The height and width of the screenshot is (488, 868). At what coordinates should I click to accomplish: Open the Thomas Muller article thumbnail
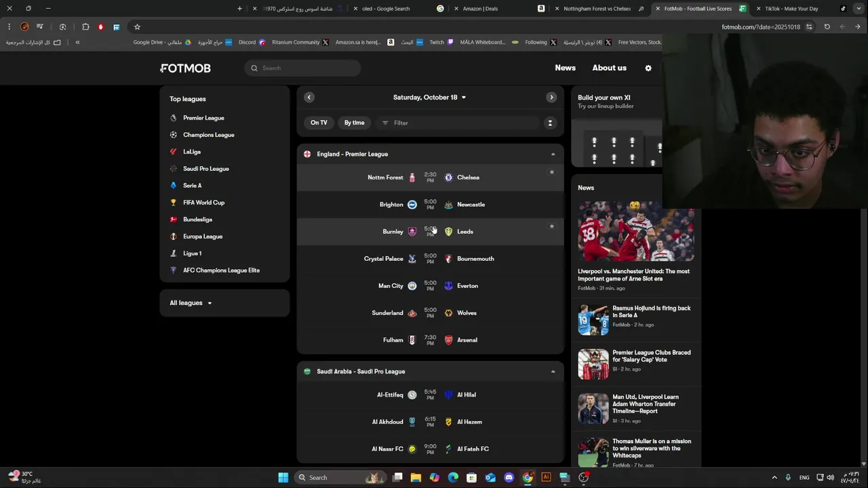(x=593, y=453)
